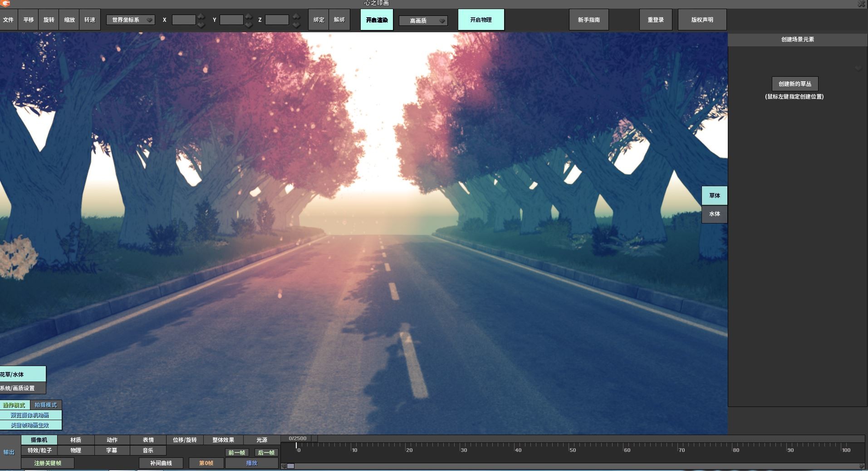Click the 转速 speed control
Viewport: 868px width, 471px height.
(x=90, y=20)
